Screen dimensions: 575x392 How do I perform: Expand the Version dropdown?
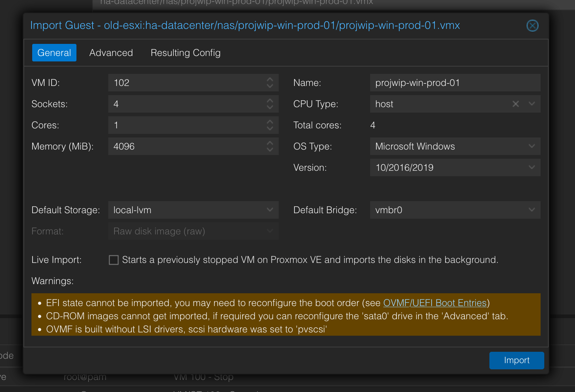(532, 167)
